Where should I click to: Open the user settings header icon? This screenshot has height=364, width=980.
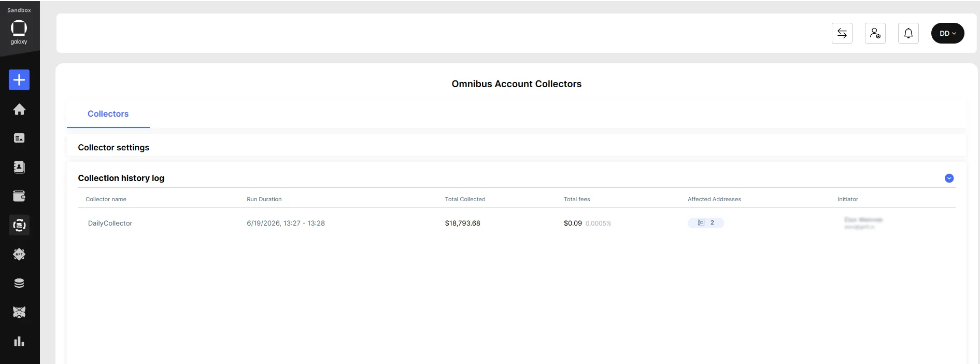pyautogui.click(x=875, y=33)
